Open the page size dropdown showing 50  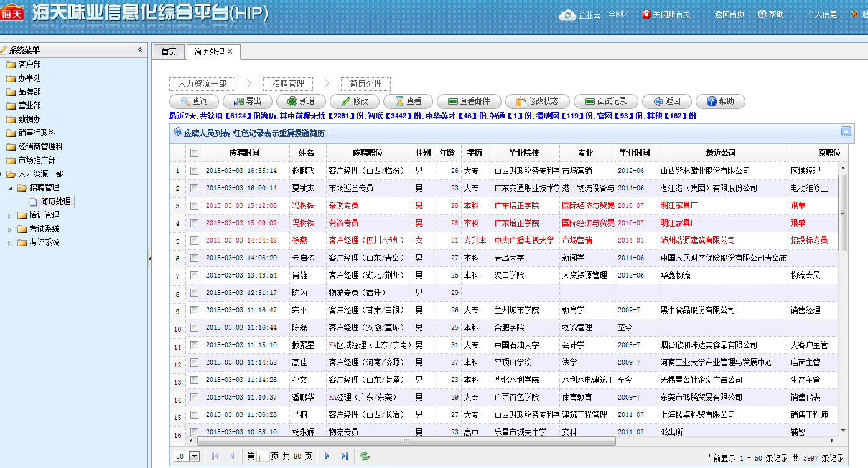coord(187,456)
